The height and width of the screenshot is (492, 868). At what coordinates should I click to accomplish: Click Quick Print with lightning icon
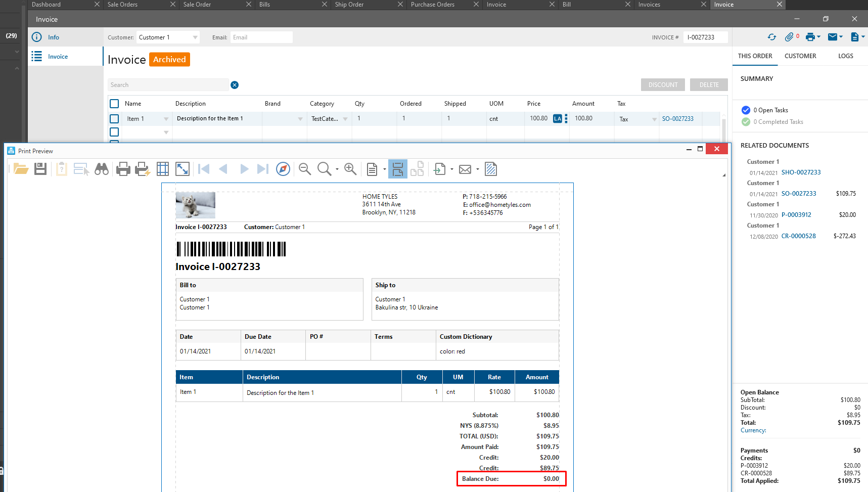pos(143,169)
